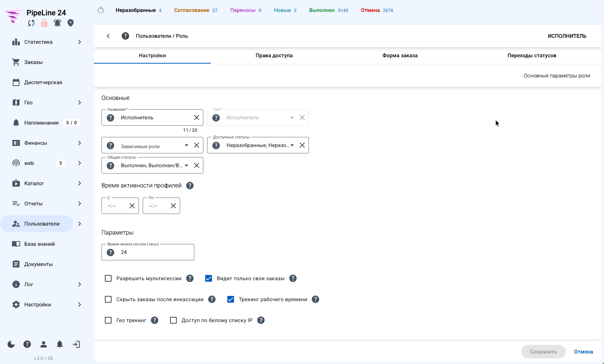Enable Гео трекинг checkbox

[108, 320]
